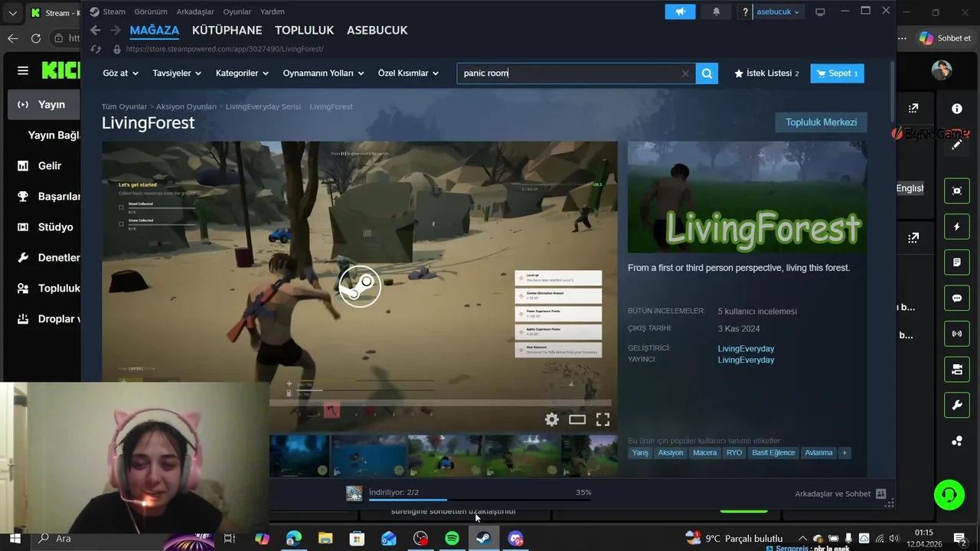Screen dimensions: 980x551
Task: Open trailer settings gear
Action: [551, 419]
